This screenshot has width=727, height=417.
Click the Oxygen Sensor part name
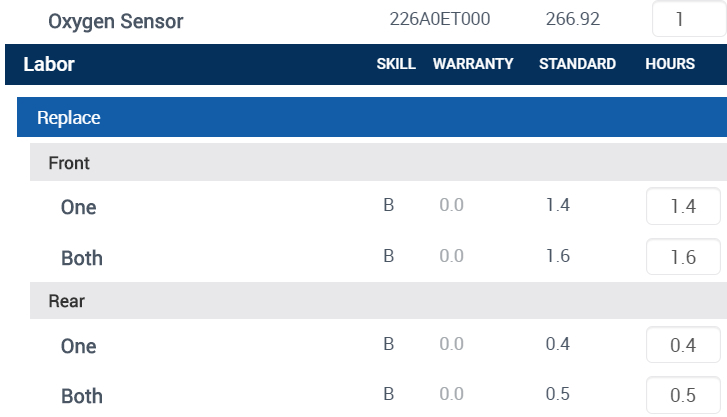pyautogui.click(x=116, y=21)
